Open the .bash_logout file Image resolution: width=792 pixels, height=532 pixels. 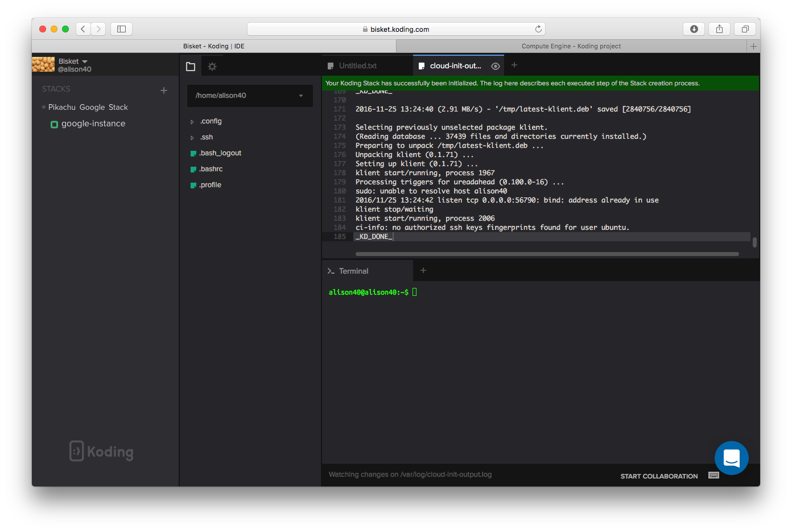tap(220, 153)
